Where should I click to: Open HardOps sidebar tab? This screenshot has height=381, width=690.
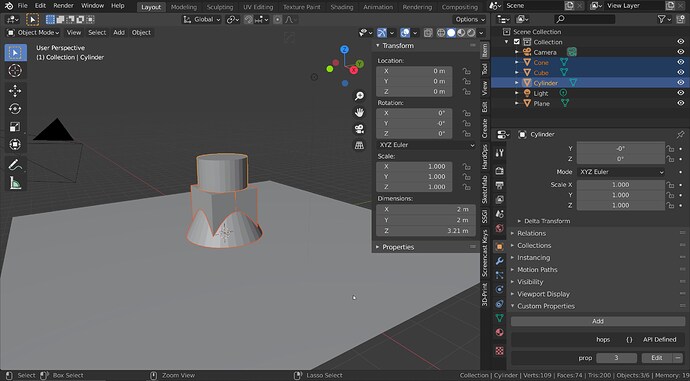(484, 157)
